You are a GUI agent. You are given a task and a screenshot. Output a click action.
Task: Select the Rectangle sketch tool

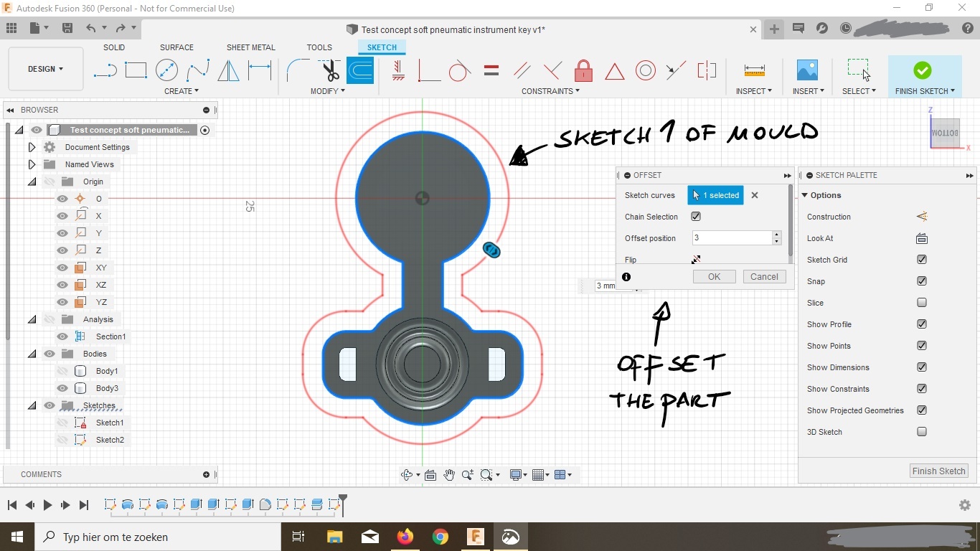[136, 70]
